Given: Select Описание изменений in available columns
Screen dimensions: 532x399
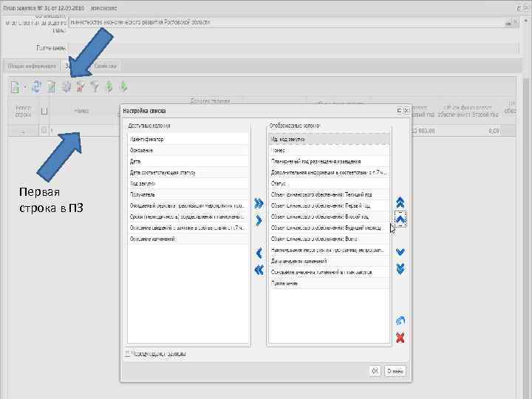Looking at the screenshot, I should 188,239.
